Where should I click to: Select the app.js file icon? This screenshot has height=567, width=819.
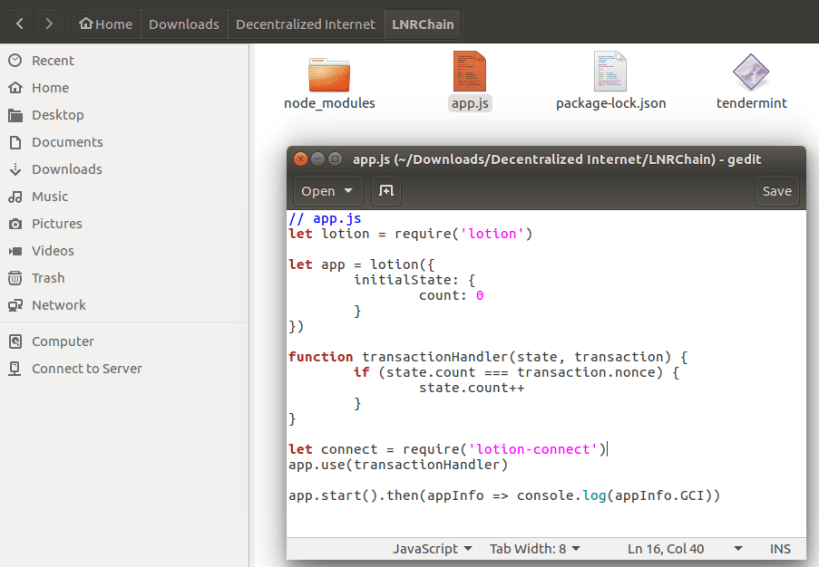click(470, 72)
